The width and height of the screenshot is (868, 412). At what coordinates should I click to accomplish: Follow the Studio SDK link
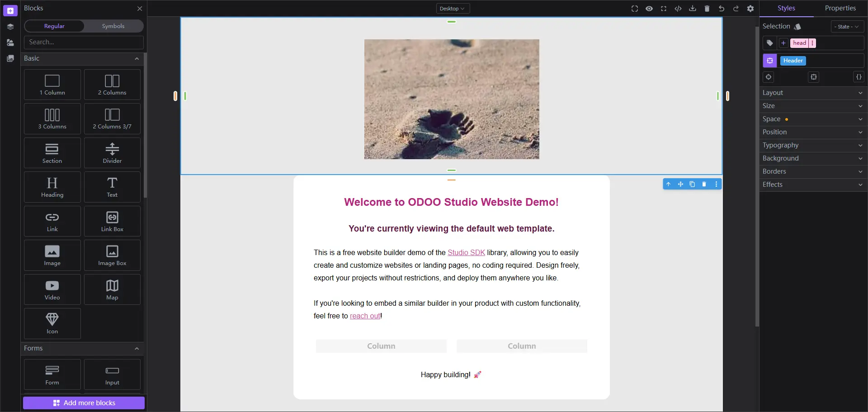[466, 253]
